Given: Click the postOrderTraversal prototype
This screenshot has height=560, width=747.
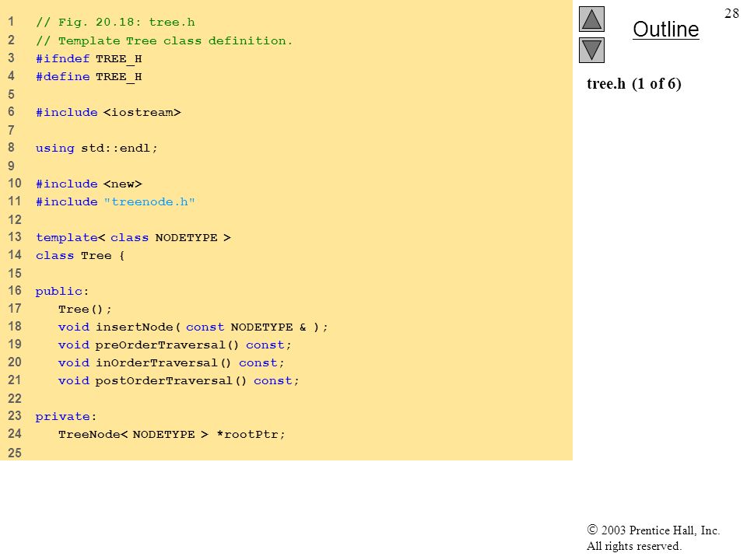Looking at the screenshot, I should coord(179,380).
